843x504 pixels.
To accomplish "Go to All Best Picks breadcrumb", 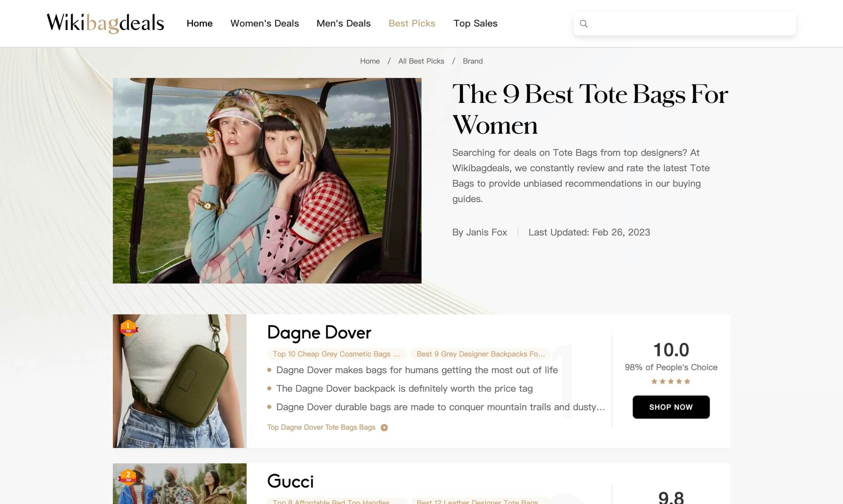I will 421,61.
